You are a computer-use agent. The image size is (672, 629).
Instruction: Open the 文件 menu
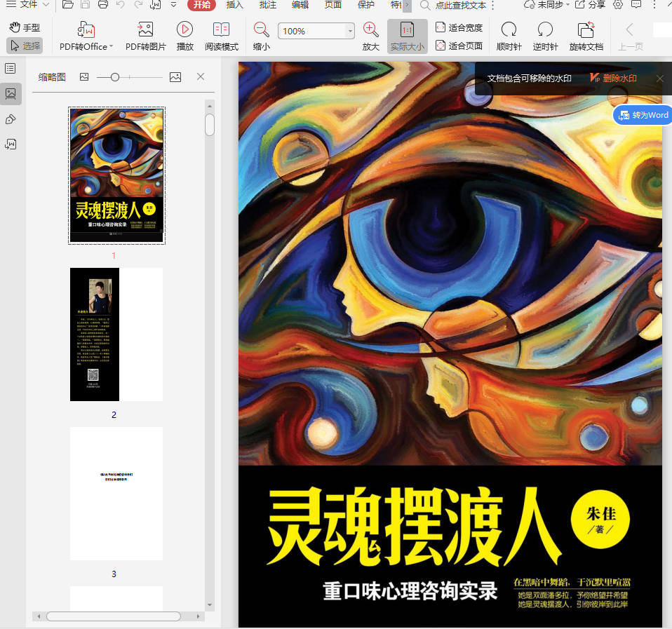[28, 5]
